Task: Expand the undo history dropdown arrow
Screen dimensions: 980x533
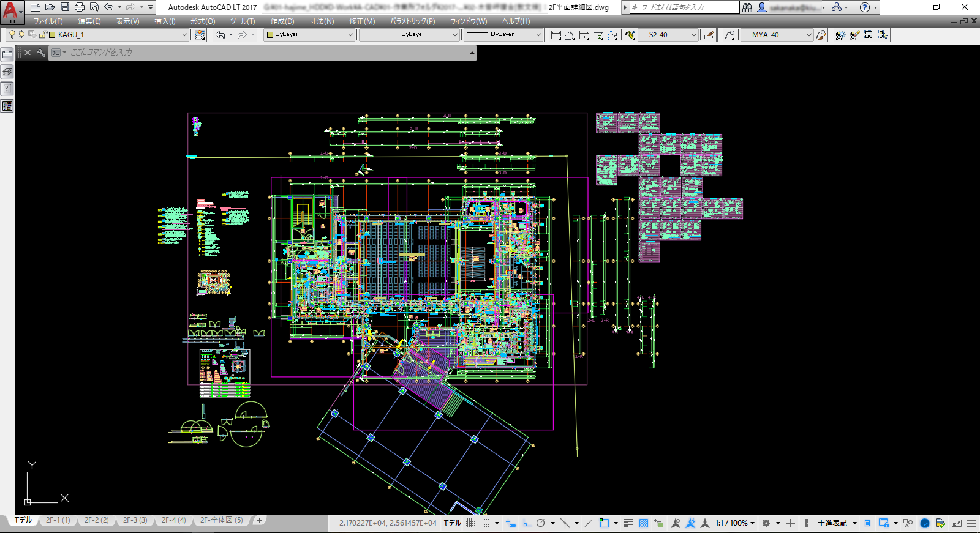Action: pos(119,7)
